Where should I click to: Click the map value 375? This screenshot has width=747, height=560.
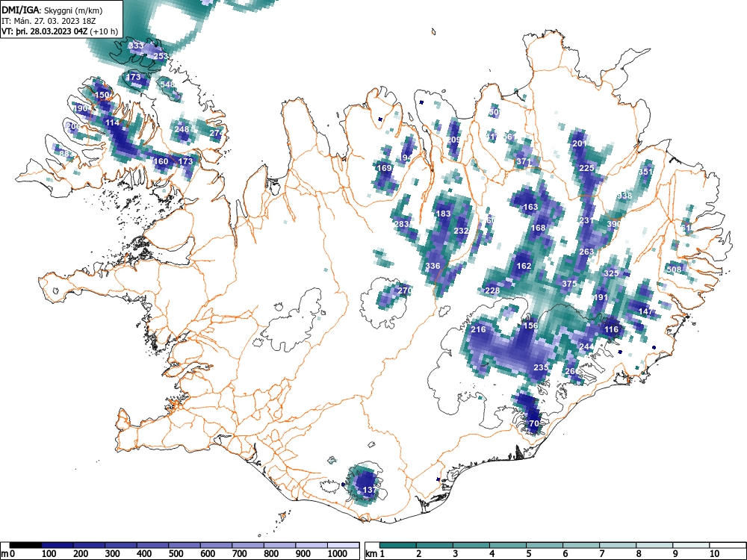tap(569, 283)
